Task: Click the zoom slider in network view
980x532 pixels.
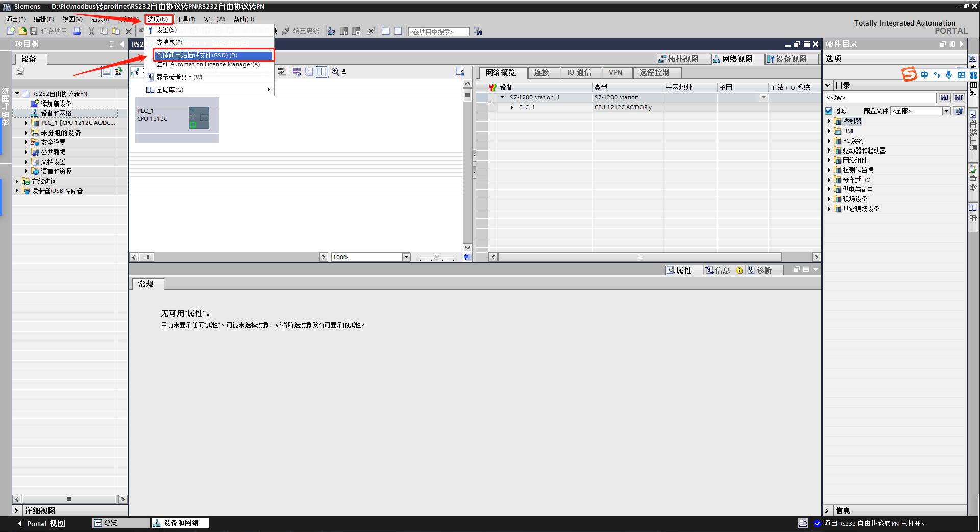Action: [x=437, y=258]
